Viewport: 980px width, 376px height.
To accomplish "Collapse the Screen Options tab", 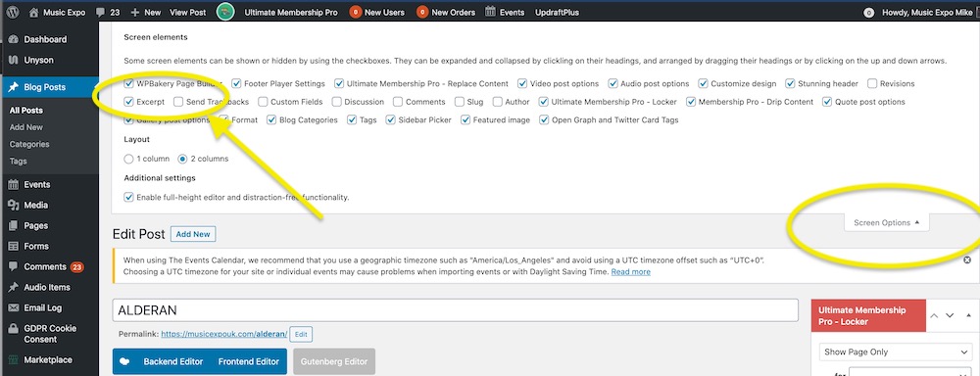I will [886, 223].
